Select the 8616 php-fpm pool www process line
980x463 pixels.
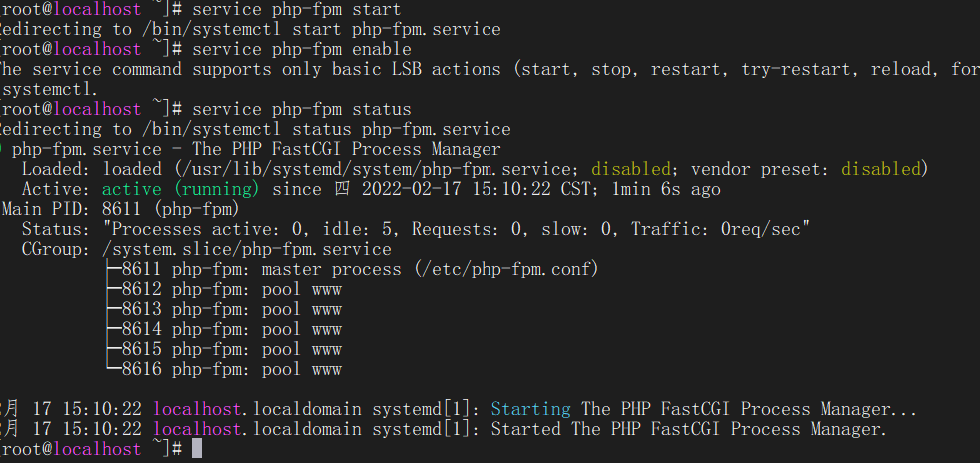pyautogui.click(x=231, y=369)
